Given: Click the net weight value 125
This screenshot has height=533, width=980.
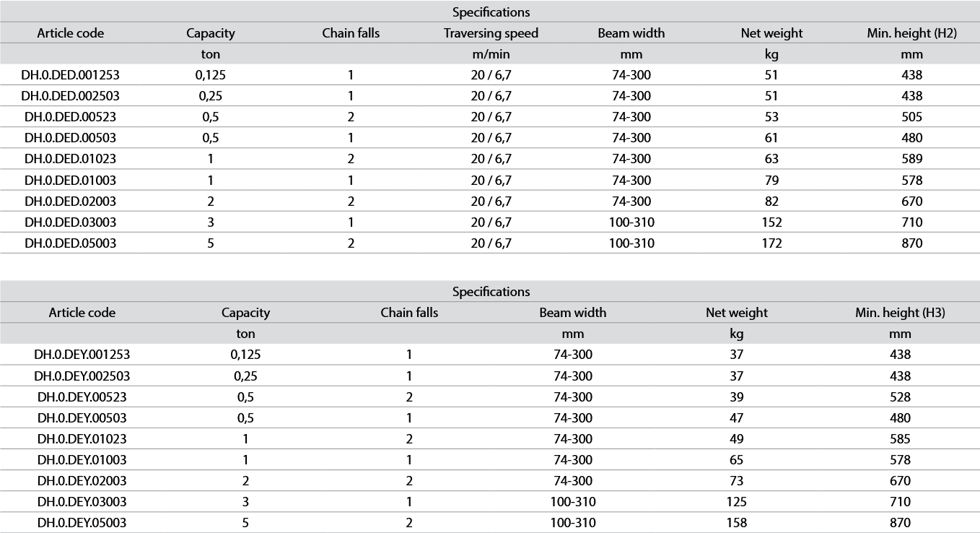Looking at the screenshot, I should click(736, 502).
